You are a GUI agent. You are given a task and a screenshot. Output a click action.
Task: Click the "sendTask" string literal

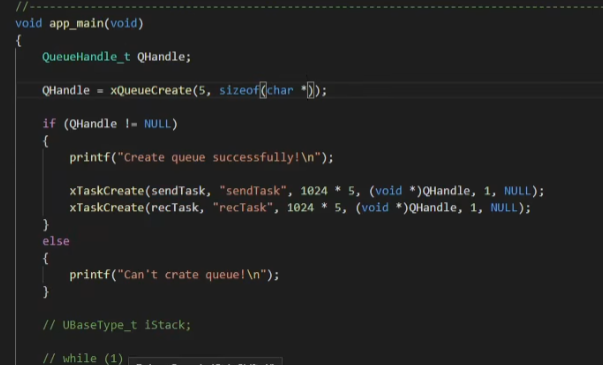point(253,191)
